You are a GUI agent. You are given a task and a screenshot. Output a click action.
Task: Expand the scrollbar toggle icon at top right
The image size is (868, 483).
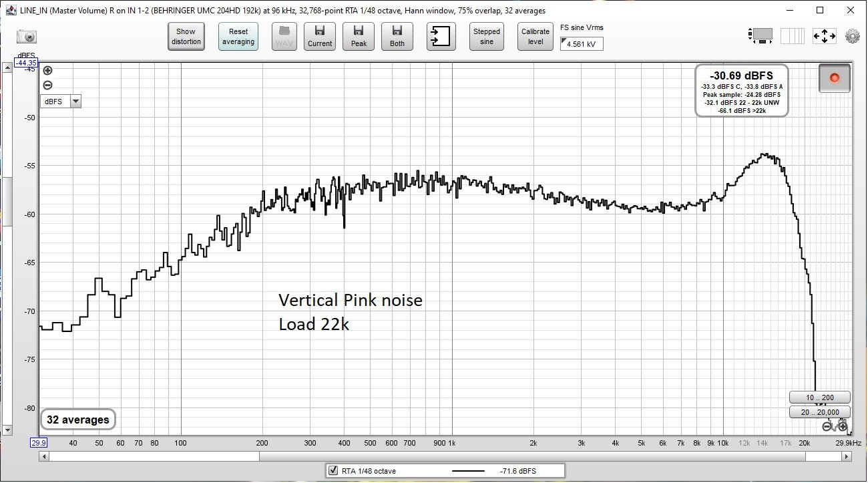click(x=761, y=35)
